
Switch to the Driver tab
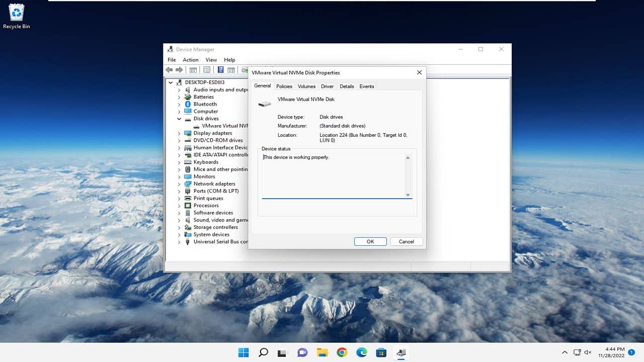327,86
